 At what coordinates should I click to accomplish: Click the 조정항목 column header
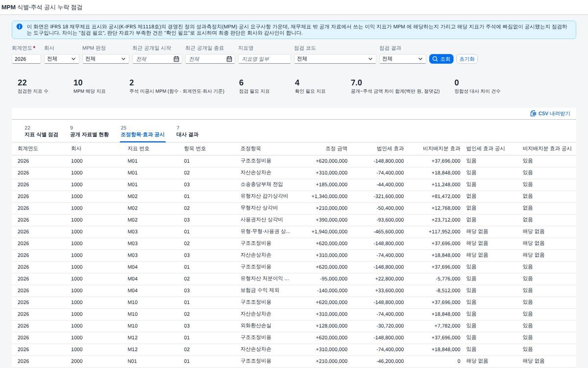(x=251, y=149)
